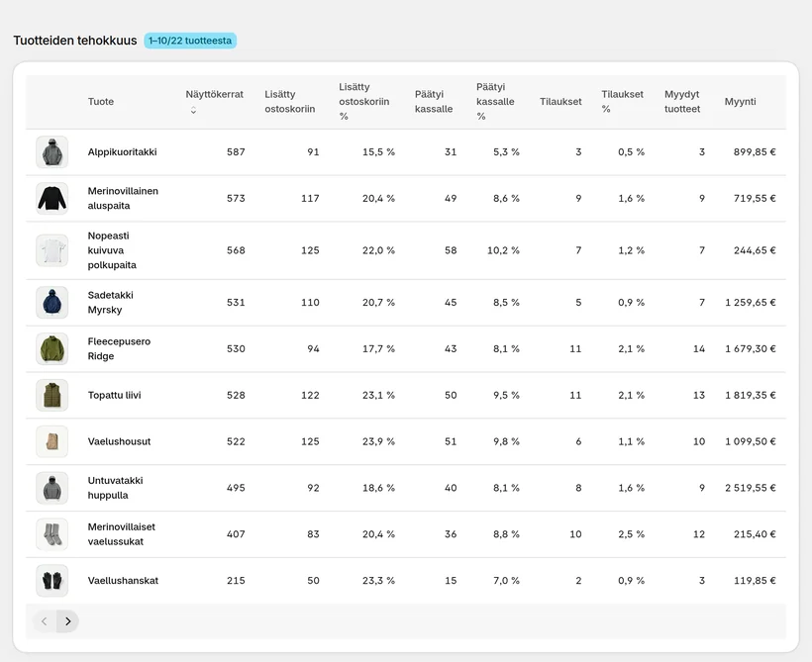This screenshot has height=662, width=812.
Task: Open the Vaelushousut thumbnail
Action: point(51,441)
